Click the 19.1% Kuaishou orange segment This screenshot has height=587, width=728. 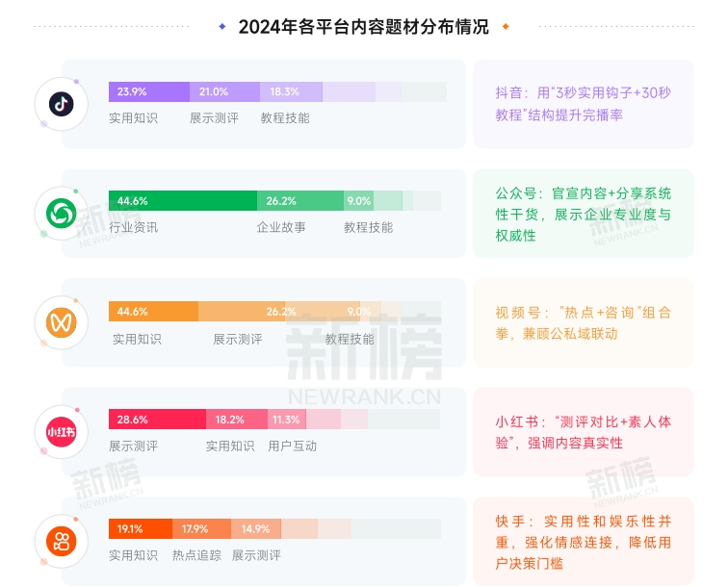point(141,529)
